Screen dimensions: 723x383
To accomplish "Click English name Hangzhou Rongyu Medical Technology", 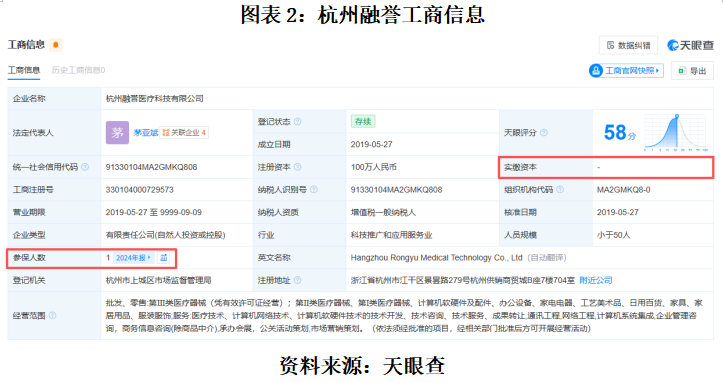I will point(436,258).
